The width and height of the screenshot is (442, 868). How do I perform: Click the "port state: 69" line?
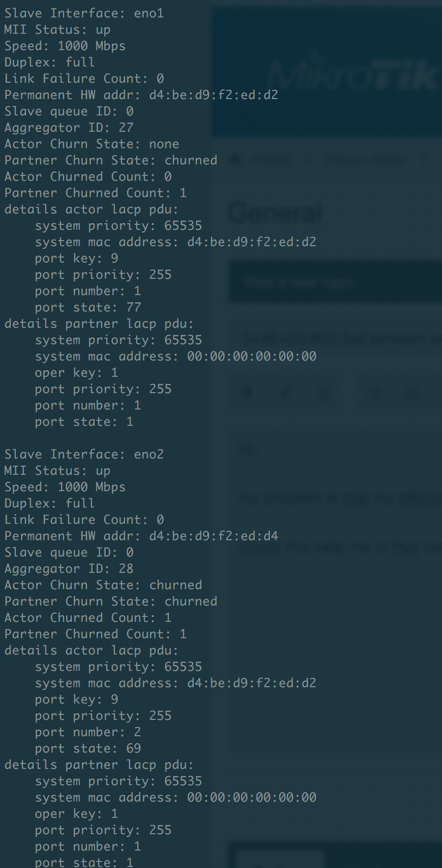tap(88, 748)
